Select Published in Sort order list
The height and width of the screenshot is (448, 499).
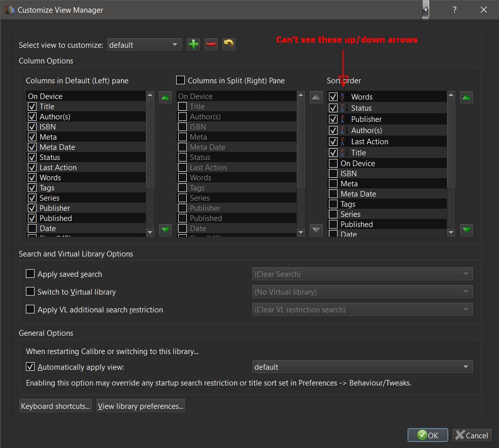tap(387, 224)
